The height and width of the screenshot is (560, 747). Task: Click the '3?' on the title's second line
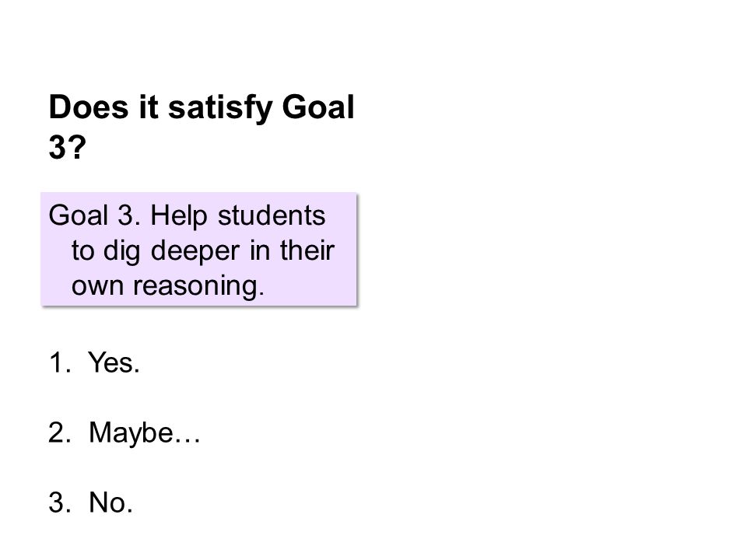coord(68,147)
